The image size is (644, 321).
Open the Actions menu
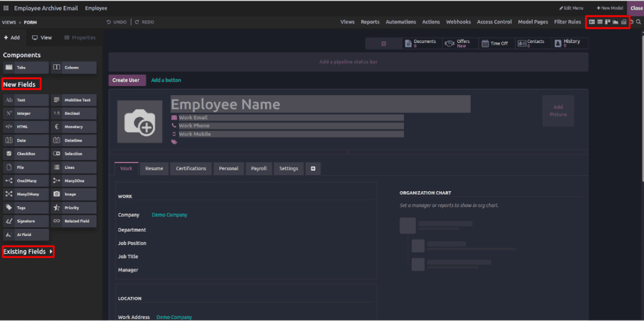pos(431,22)
